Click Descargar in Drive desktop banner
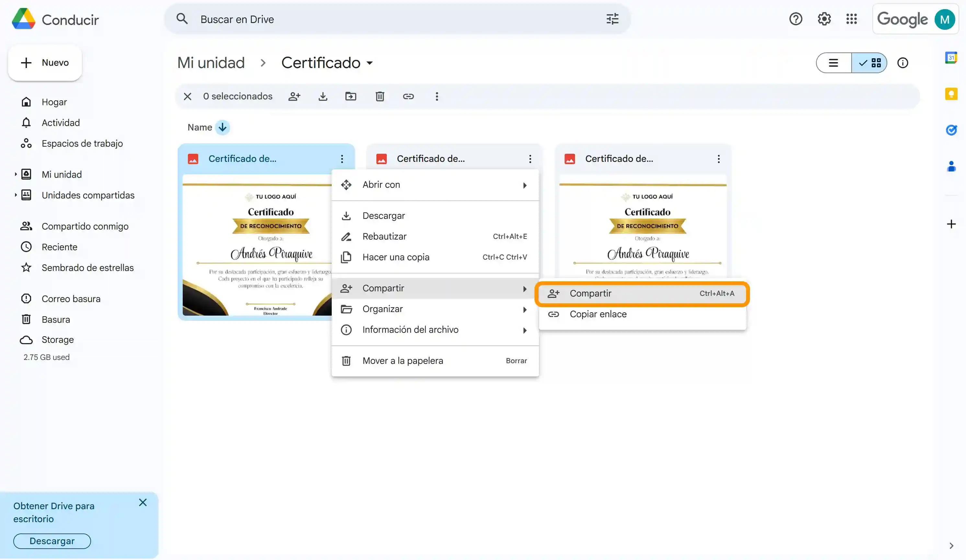Viewport: 966px width, 560px height. [x=52, y=541]
